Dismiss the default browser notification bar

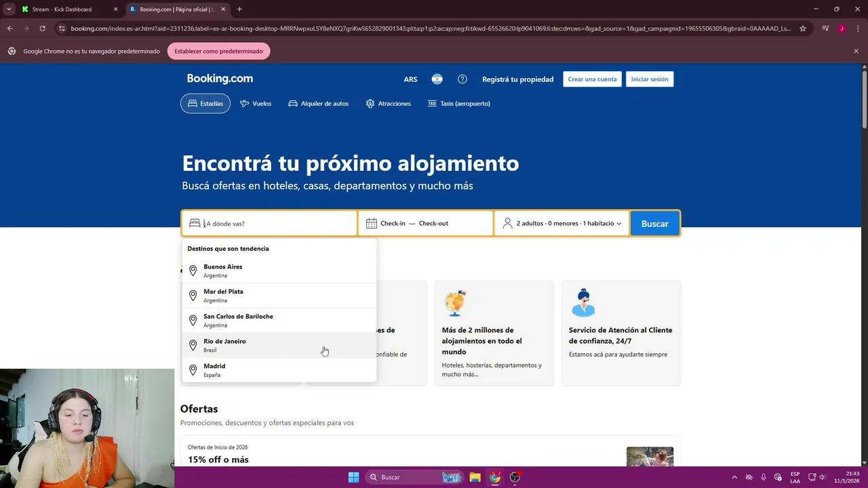[856, 51]
